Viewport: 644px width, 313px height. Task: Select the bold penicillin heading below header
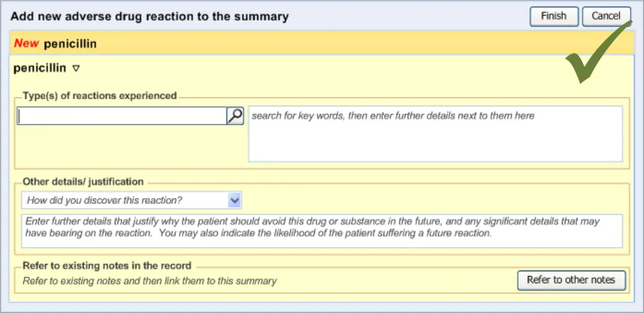coord(40,69)
